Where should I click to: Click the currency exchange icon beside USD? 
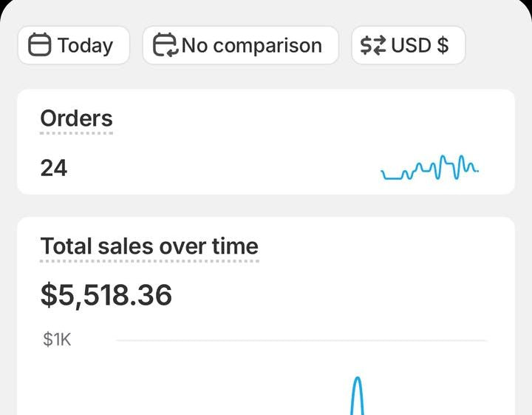(x=373, y=45)
